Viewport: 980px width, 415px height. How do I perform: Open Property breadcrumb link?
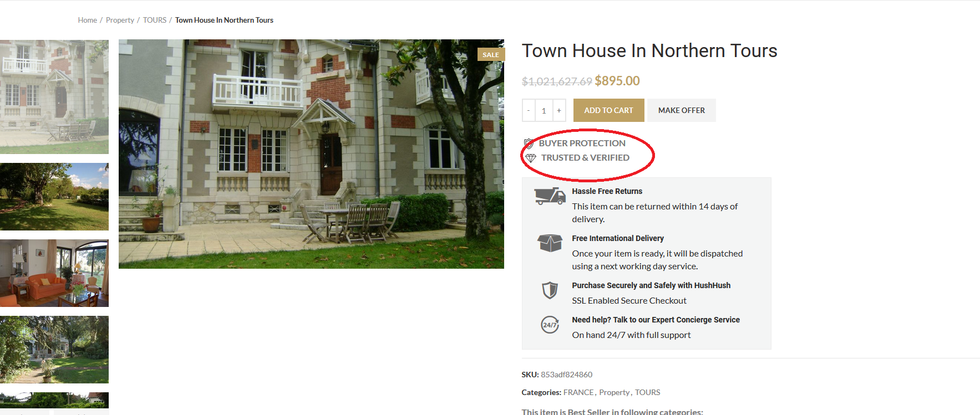pyautogui.click(x=120, y=20)
